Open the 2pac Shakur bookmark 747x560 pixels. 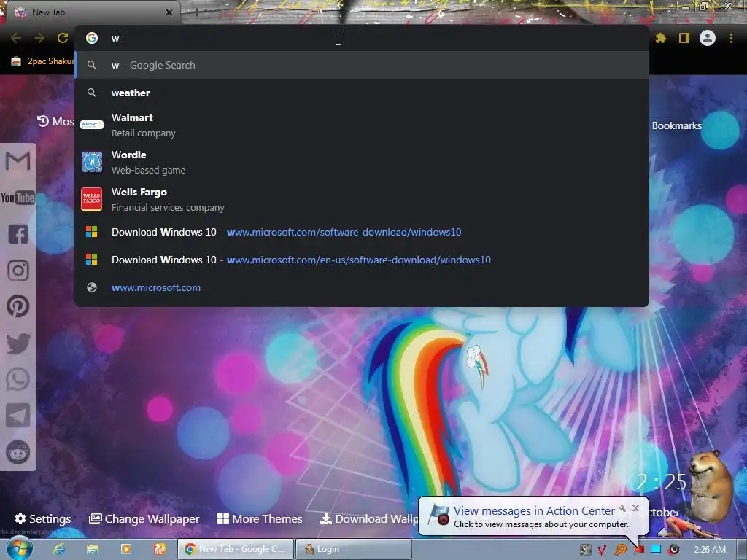point(43,61)
